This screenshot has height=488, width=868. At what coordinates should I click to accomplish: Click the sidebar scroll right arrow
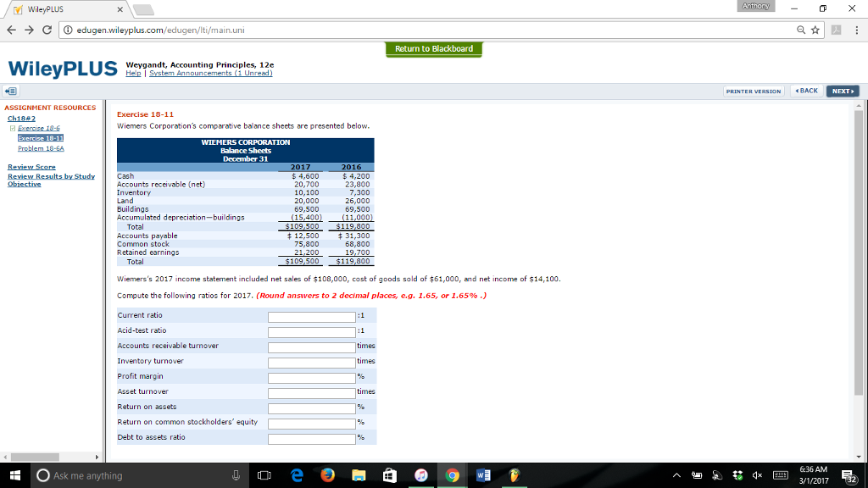[97, 457]
